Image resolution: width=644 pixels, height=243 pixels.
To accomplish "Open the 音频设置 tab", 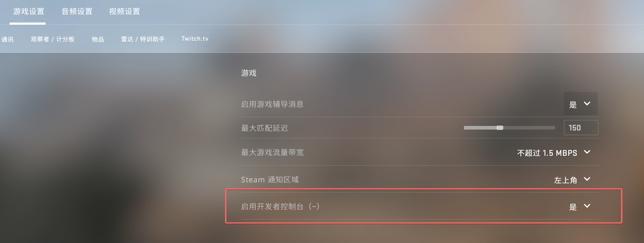I will 77,12.
